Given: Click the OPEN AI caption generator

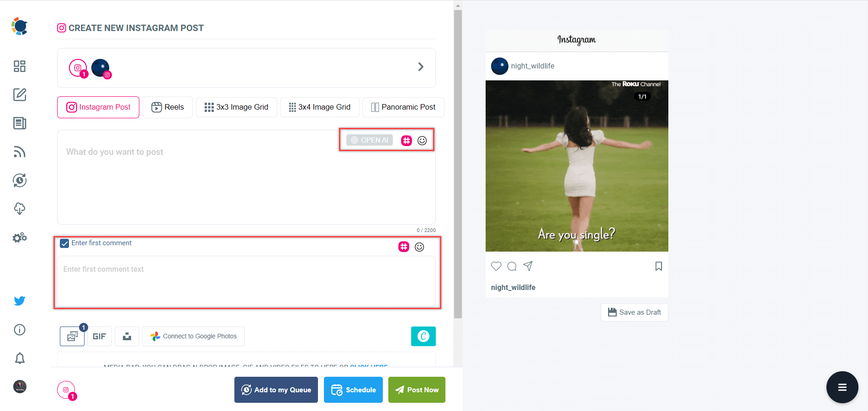Looking at the screenshot, I should pos(369,140).
